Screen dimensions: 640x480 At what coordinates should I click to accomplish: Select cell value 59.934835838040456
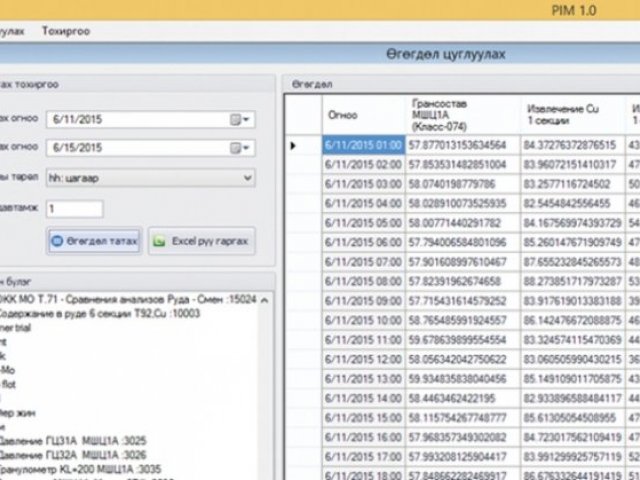coord(463,379)
